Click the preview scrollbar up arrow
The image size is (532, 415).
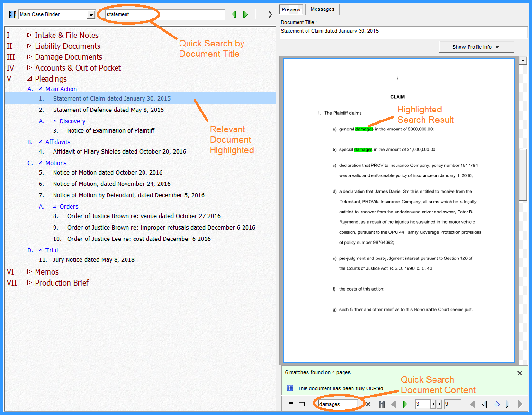pos(523,60)
